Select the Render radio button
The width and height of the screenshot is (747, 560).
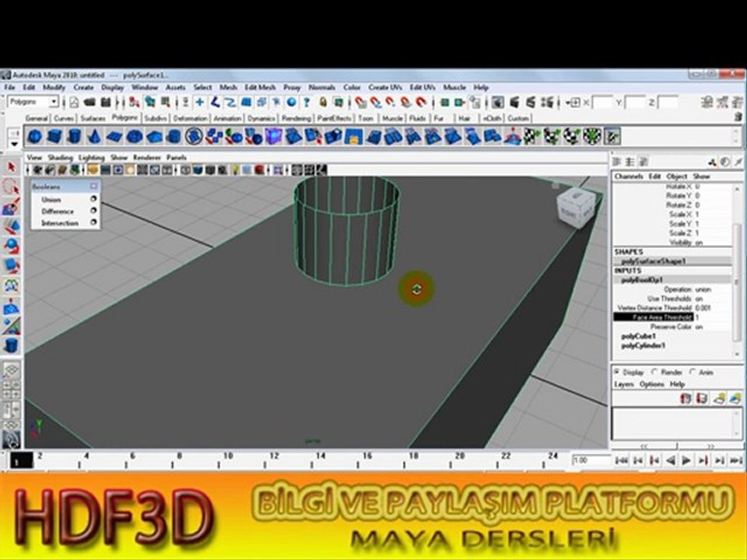click(x=655, y=372)
